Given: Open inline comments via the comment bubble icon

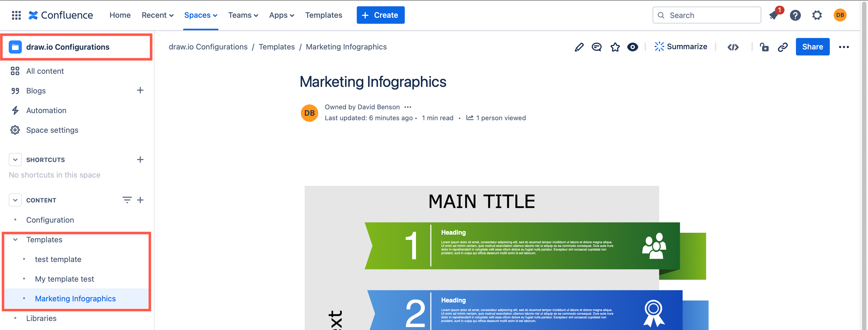Looking at the screenshot, I should click(x=596, y=47).
